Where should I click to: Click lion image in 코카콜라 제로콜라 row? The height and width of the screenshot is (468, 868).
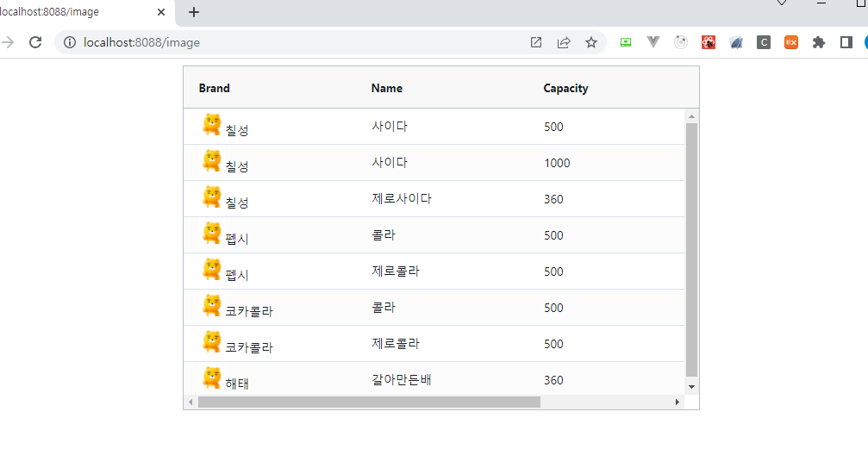click(x=211, y=342)
